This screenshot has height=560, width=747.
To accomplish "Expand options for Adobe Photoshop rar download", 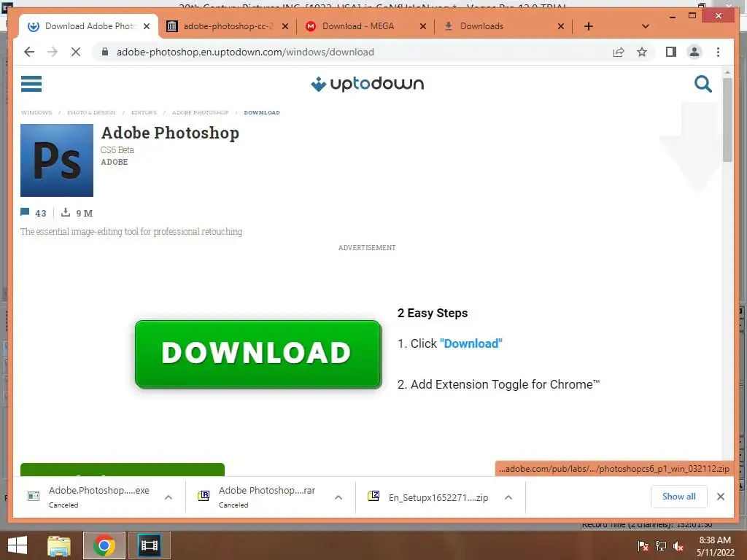I will point(338,497).
